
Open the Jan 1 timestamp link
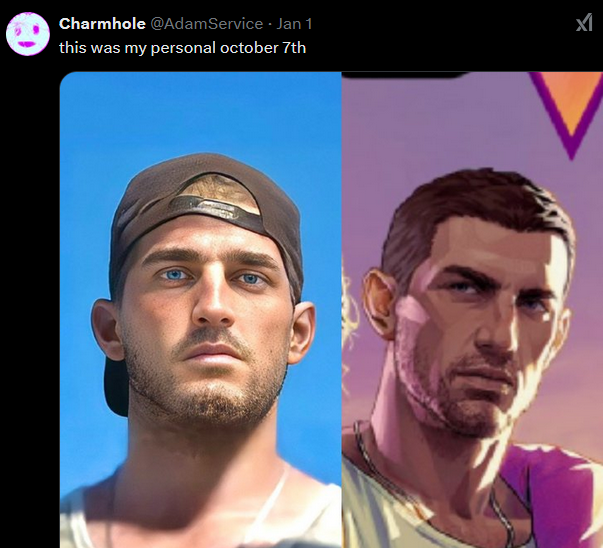[294, 24]
